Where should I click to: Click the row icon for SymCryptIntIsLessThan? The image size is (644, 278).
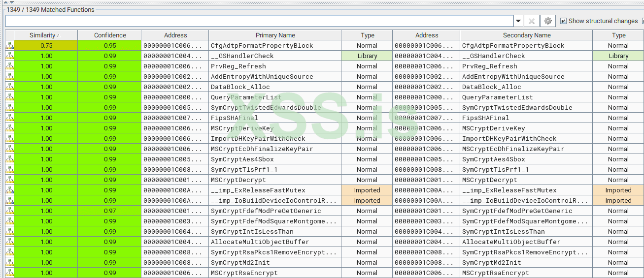coord(9,232)
